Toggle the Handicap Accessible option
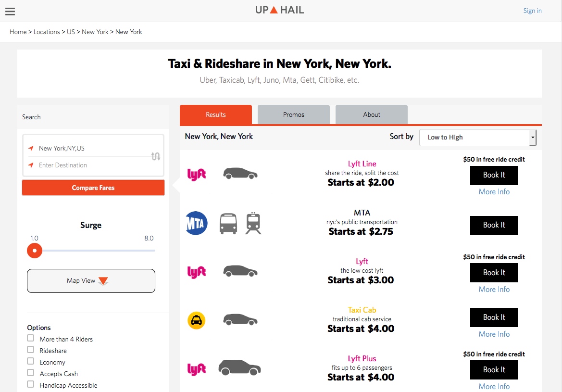 [30, 384]
